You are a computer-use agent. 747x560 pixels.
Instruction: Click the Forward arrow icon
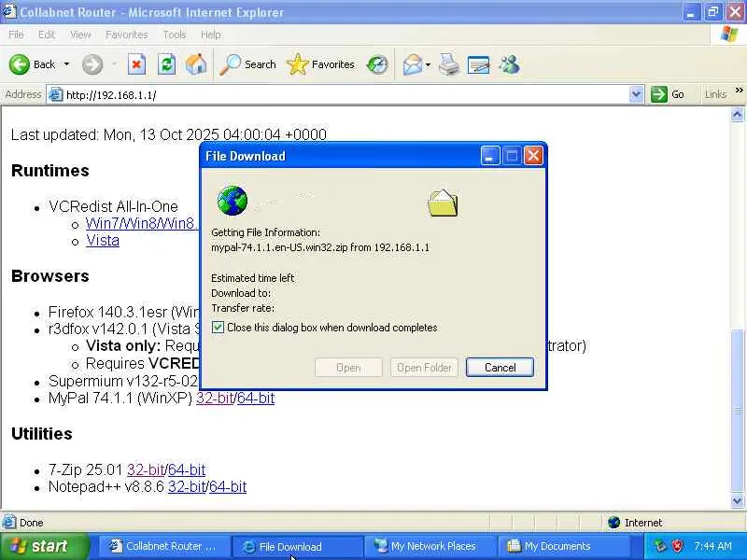point(92,64)
